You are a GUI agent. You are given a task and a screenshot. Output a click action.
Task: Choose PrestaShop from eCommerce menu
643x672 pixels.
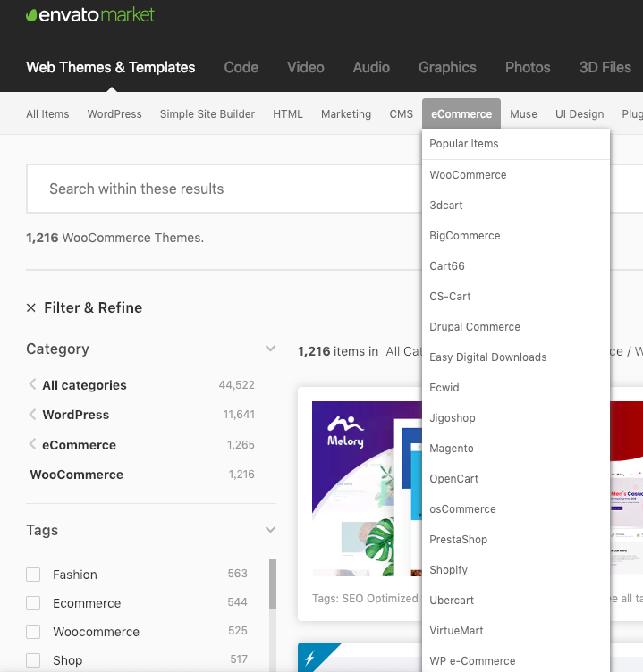[x=516, y=540]
